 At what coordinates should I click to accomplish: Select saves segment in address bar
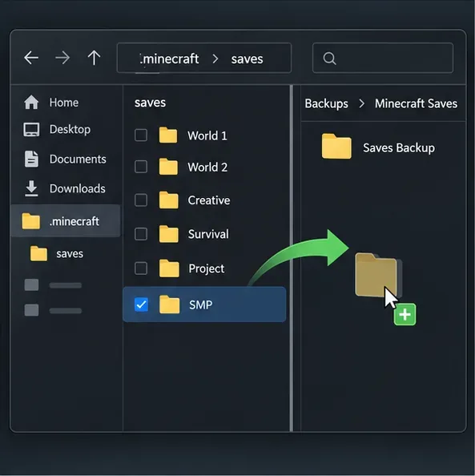pyautogui.click(x=247, y=58)
